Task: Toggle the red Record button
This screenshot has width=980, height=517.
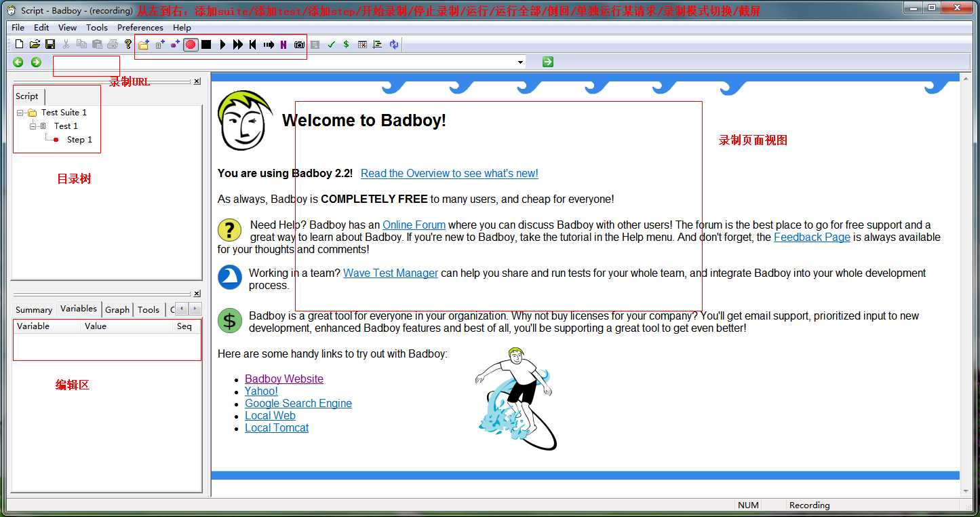Action: click(x=191, y=44)
